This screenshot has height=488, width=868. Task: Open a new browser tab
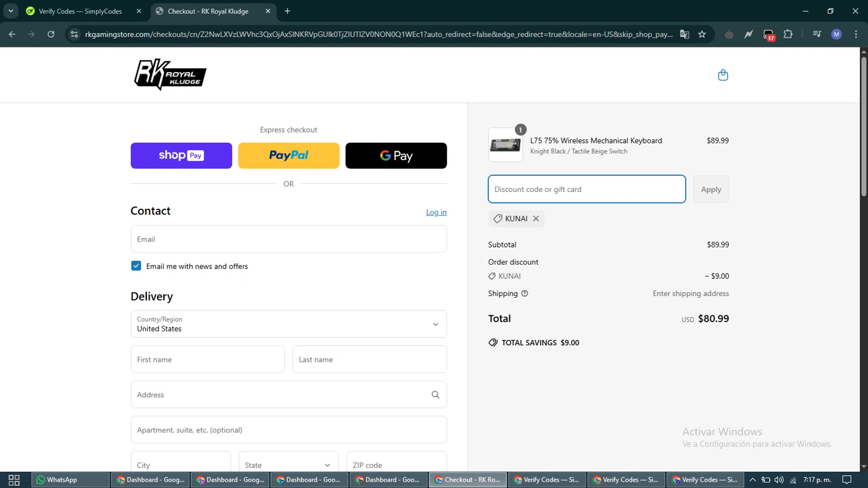point(288,11)
